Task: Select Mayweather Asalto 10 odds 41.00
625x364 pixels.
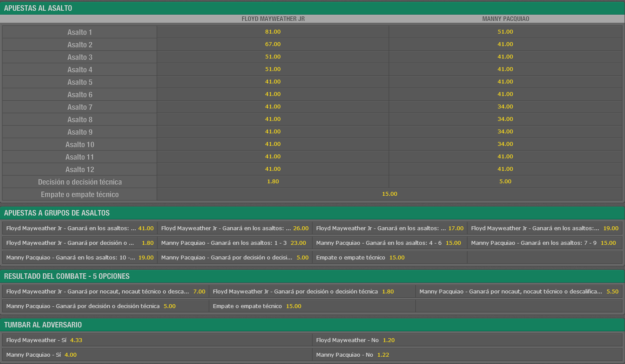Action: point(273,144)
